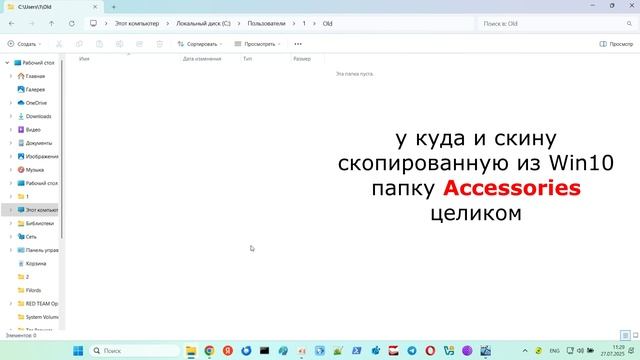The image size is (640, 360).
Task: Go back with the back arrow
Action: 11,24
